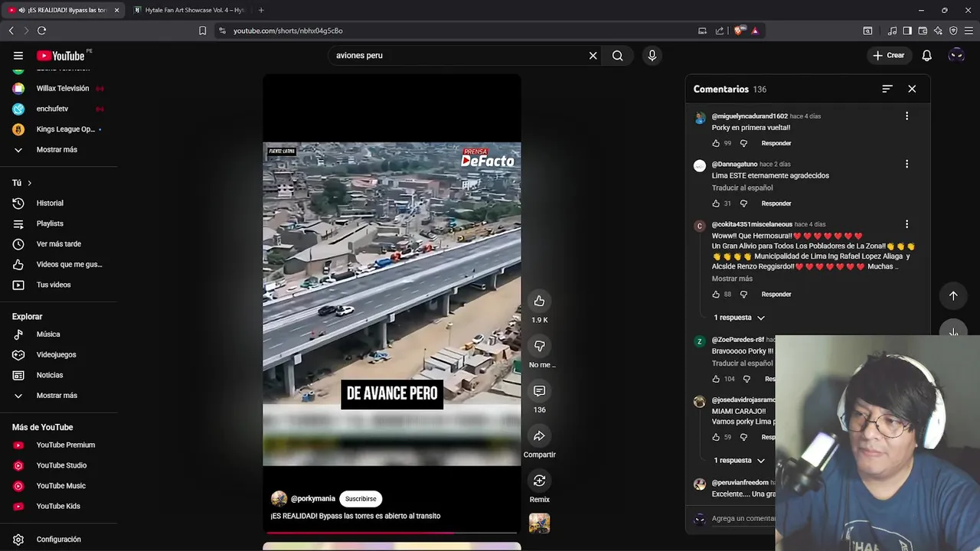Show more of cokita4351's comment text
The width and height of the screenshot is (980, 551).
(x=732, y=279)
